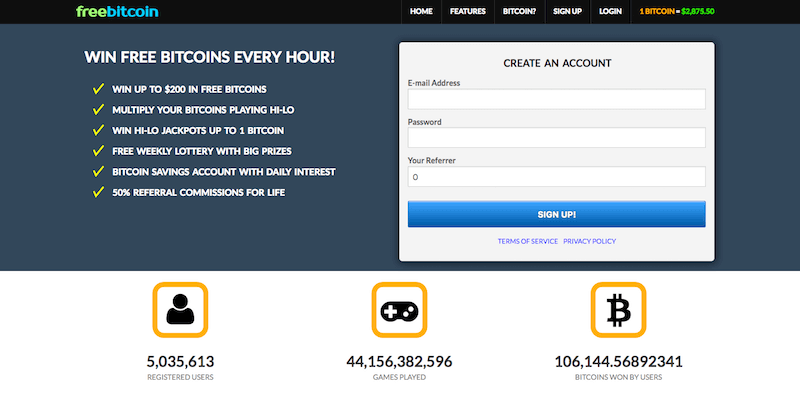Click the 5,035,613 registered users count
Viewport: 800px width, 396px height.
point(180,362)
